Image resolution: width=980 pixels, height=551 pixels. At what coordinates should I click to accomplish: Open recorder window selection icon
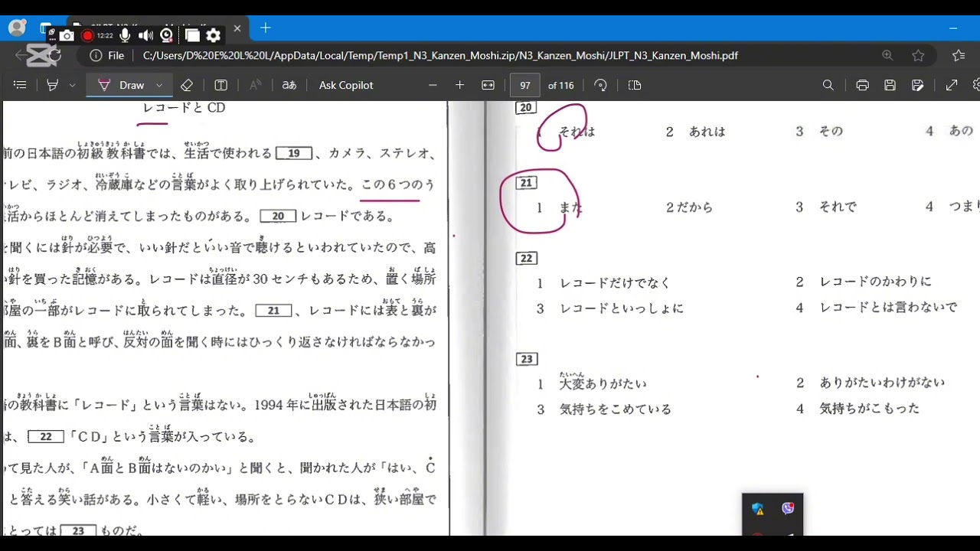pos(192,35)
